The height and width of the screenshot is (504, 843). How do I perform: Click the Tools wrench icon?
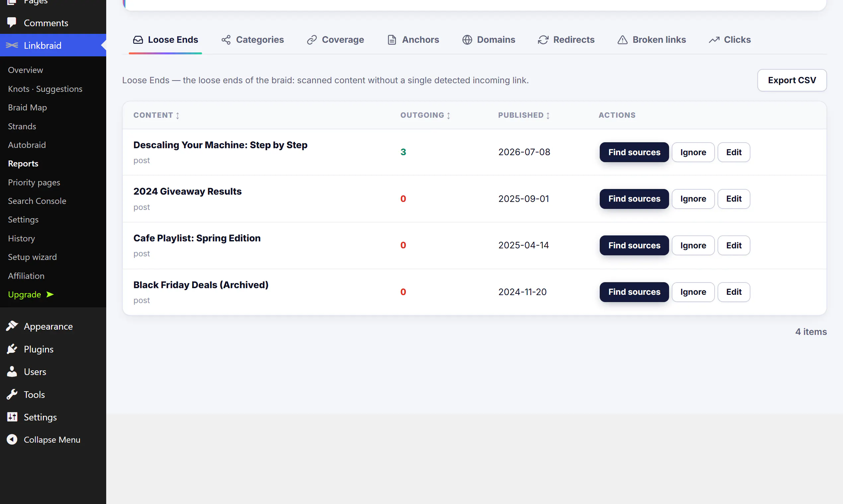click(12, 394)
